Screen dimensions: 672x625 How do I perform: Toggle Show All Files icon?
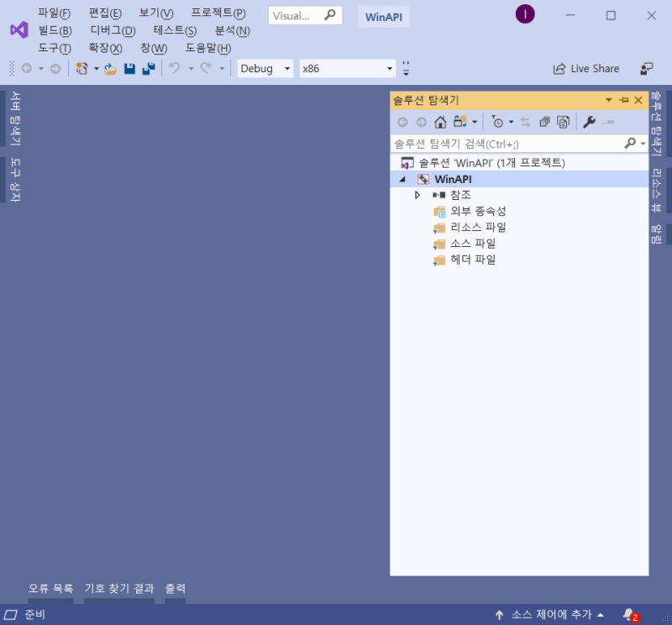(563, 122)
